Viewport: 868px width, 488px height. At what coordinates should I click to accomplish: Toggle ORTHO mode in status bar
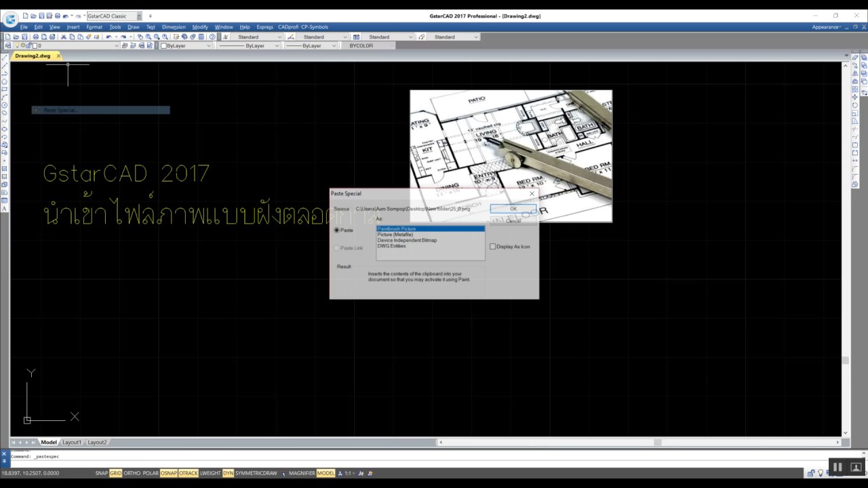tap(132, 473)
